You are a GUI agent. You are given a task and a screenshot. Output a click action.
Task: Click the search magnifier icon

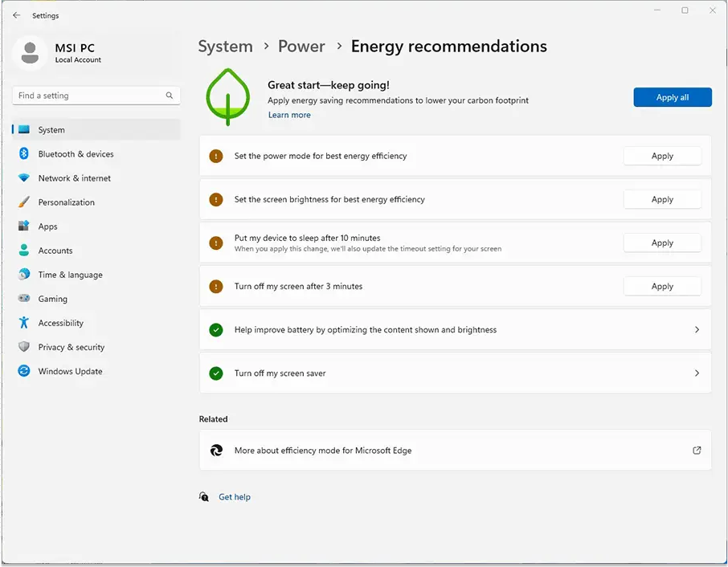pos(170,96)
